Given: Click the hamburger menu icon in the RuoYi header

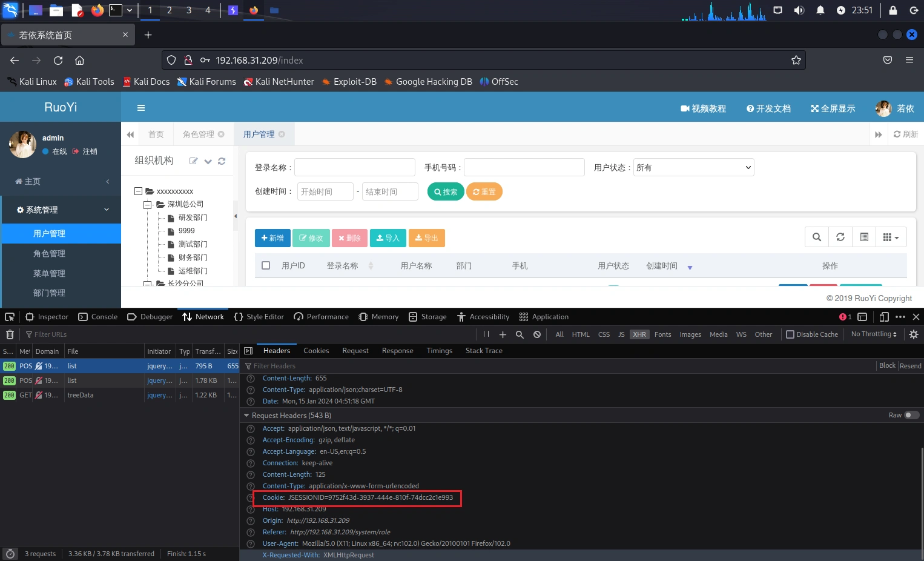Looking at the screenshot, I should (x=141, y=108).
